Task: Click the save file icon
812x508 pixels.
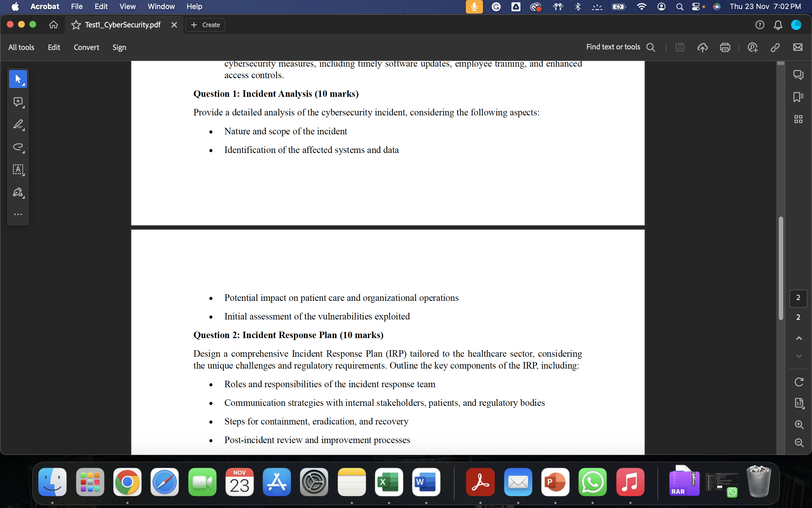Action: 680,47
